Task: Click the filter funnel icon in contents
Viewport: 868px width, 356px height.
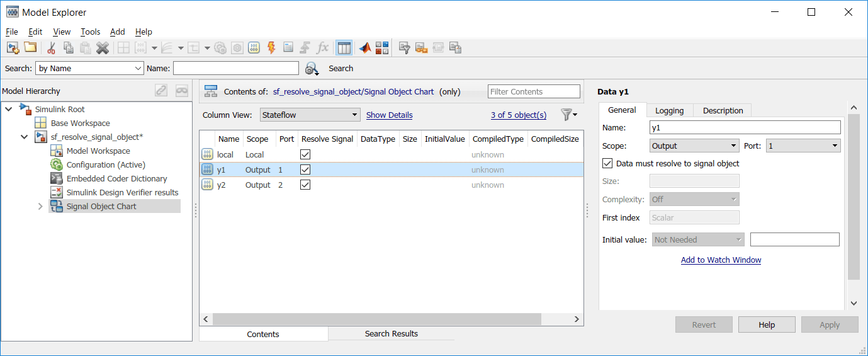Action: coord(567,115)
